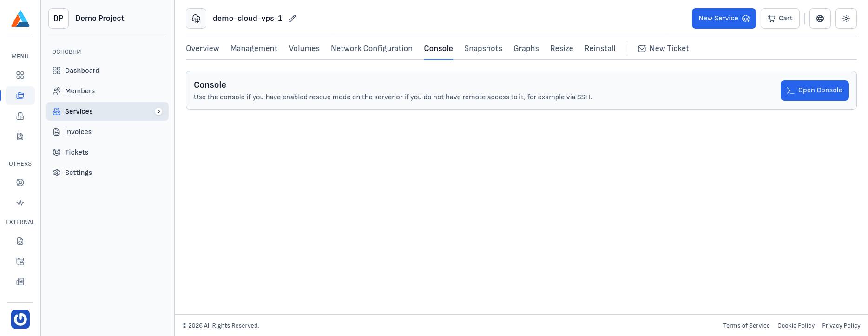
Task: Open the language globe icon
Action: 820,19
